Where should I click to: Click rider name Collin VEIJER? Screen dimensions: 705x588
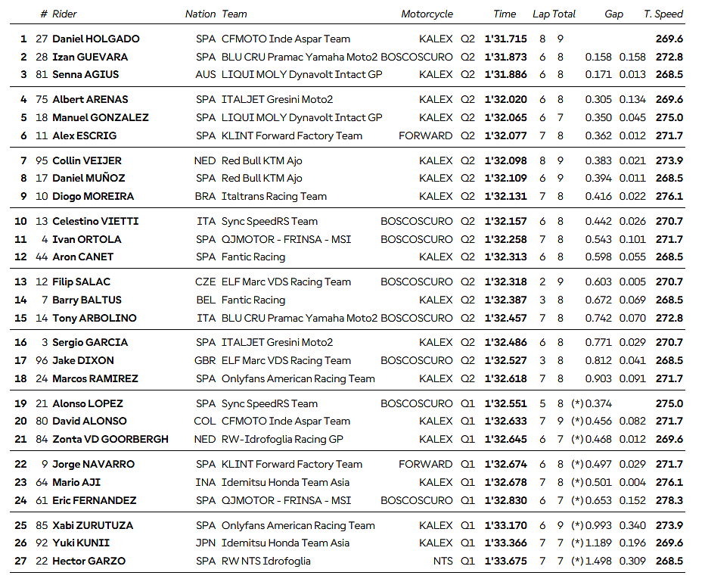[87, 160]
